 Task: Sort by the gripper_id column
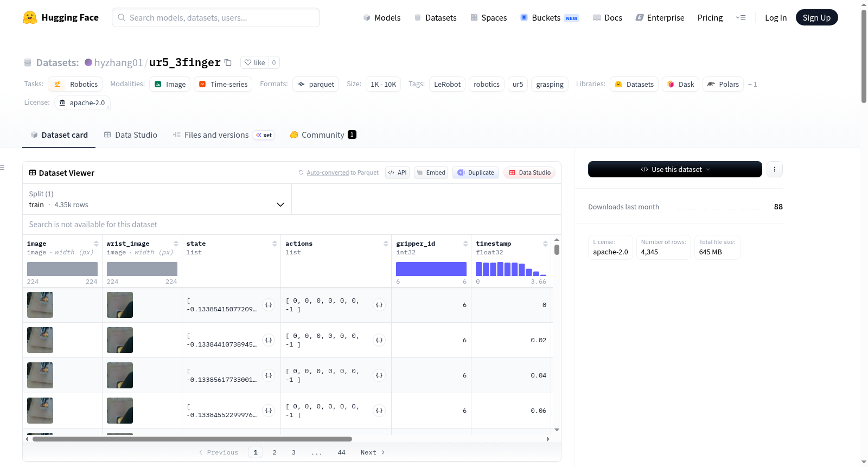tap(465, 244)
